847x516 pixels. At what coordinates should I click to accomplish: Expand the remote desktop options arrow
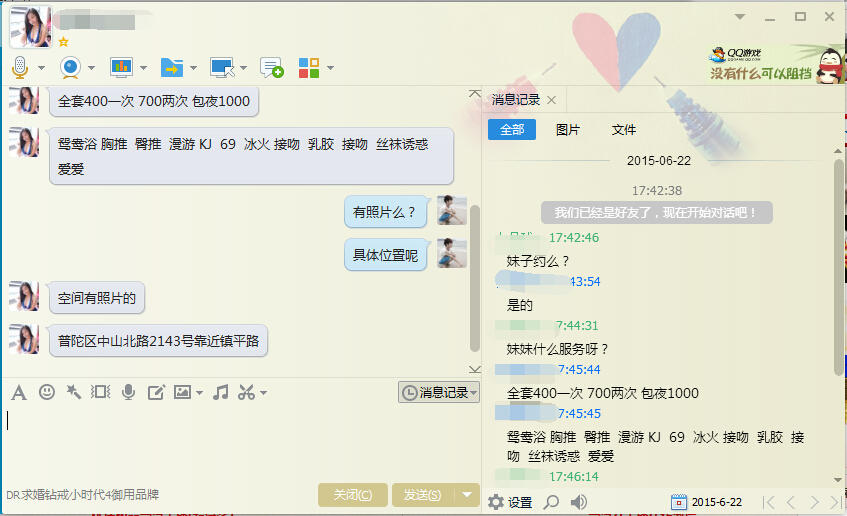pos(243,68)
